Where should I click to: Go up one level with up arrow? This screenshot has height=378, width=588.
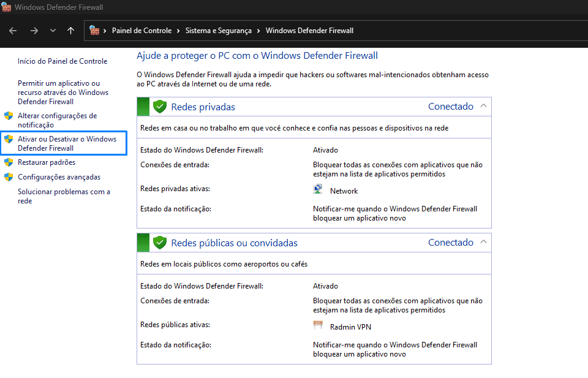point(70,31)
